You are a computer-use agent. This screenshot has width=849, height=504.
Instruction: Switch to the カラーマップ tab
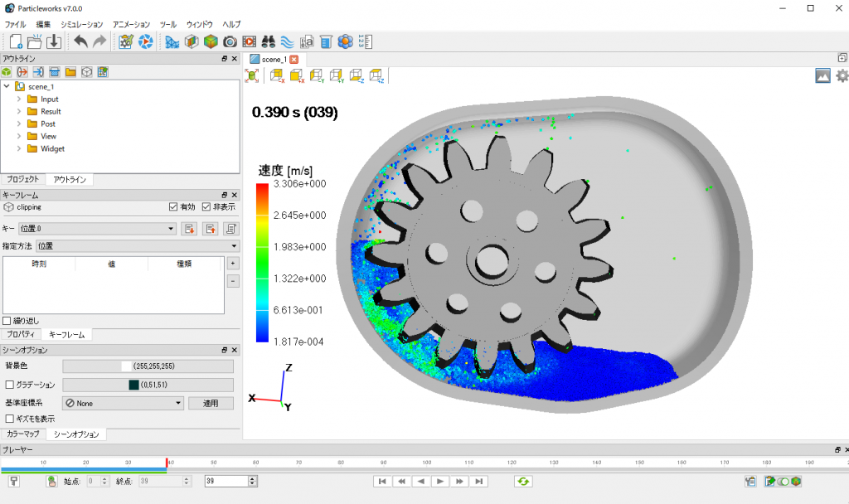[x=23, y=434]
